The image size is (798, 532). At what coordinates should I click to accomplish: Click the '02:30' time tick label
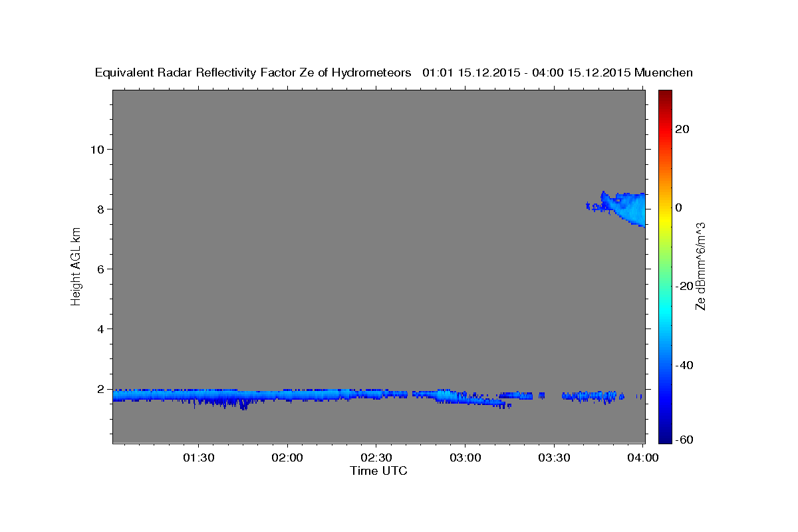[x=376, y=458]
